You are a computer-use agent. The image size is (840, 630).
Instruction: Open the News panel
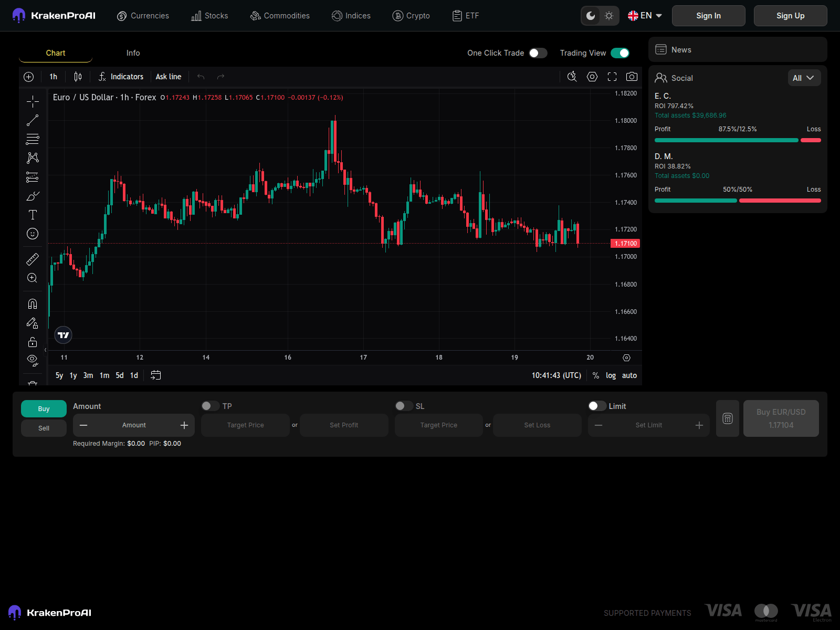(738, 49)
